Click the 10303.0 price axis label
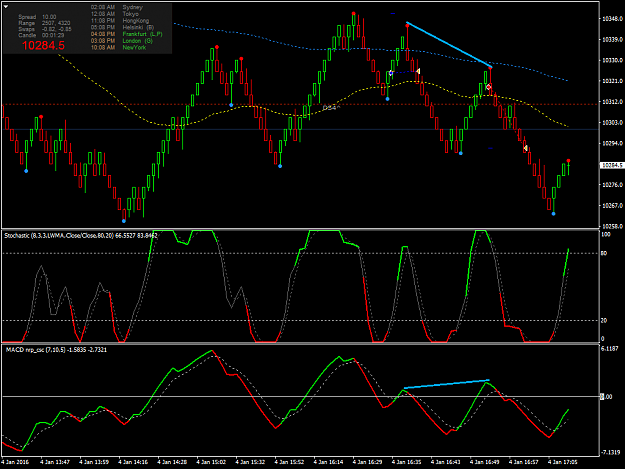 click(612, 122)
